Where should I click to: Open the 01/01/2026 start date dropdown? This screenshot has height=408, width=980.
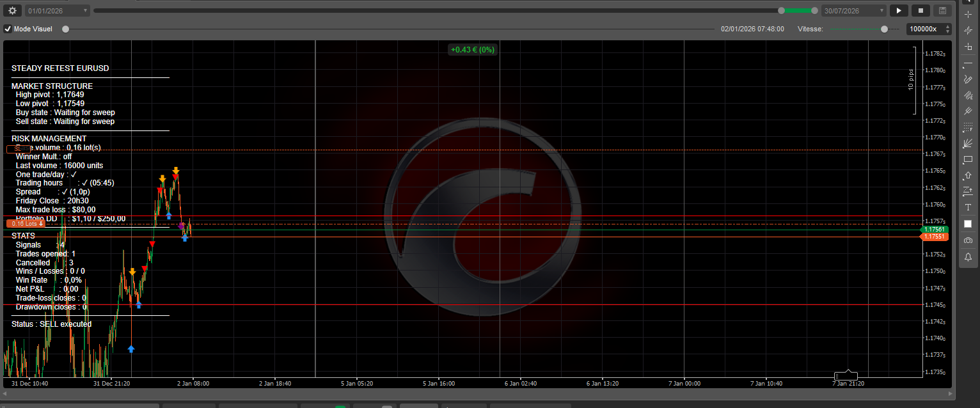[58, 10]
